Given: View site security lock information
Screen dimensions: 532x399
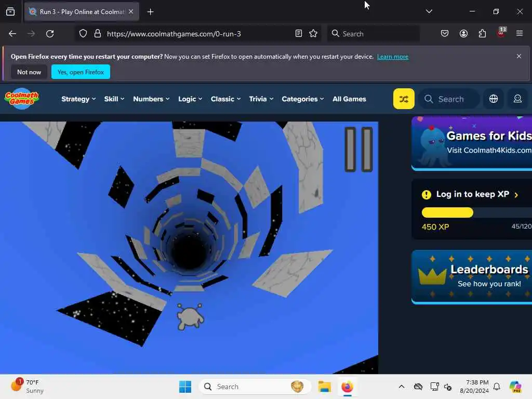Looking at the screenshot, I should [97, 34].
